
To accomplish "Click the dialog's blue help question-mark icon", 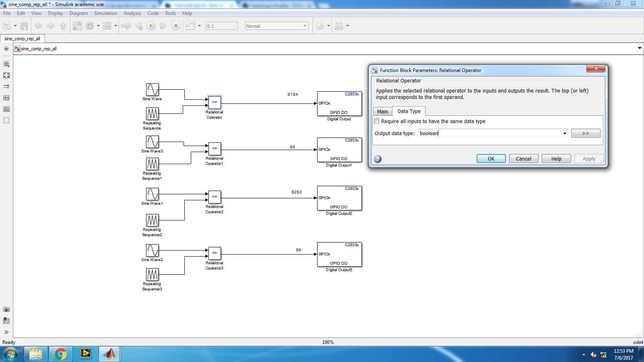I will (x=378, y=159).
